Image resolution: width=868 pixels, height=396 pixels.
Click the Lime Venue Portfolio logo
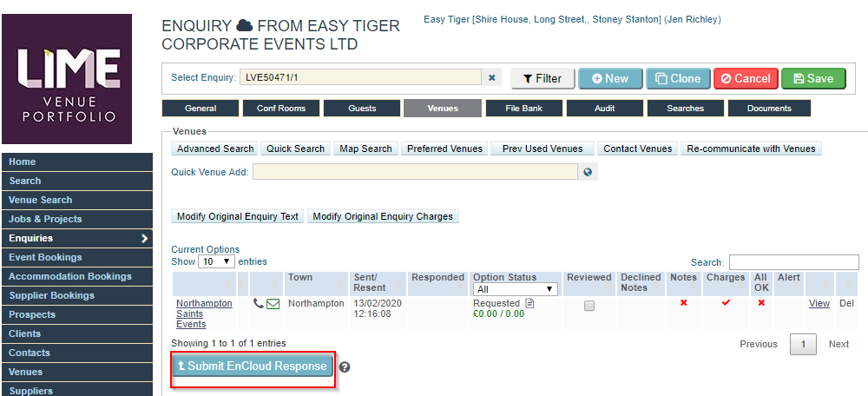pos(67,79)
